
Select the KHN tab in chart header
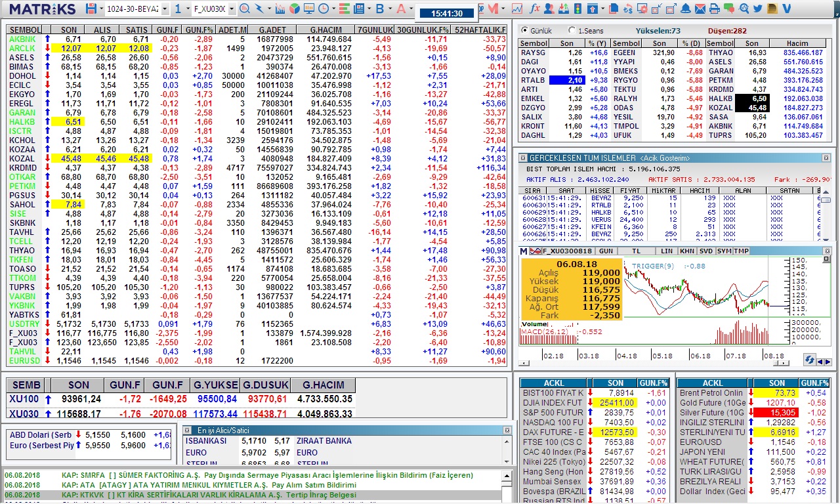[x=687, y=251]
